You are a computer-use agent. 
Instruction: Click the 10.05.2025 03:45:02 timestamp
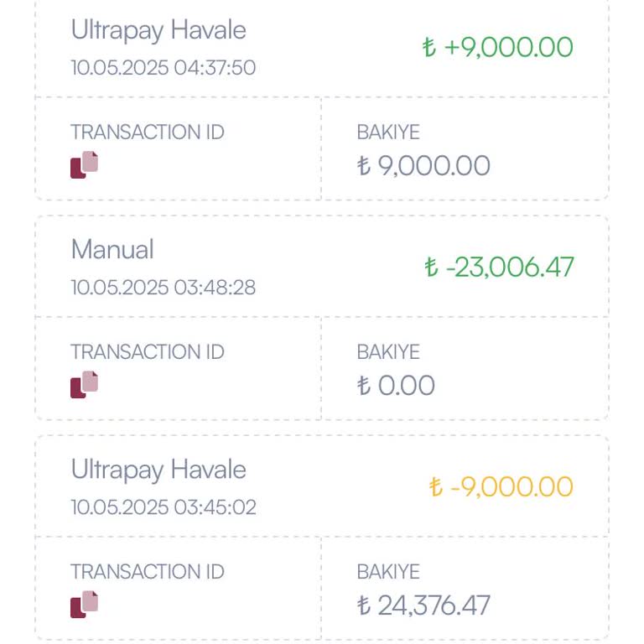coord(163,507)
